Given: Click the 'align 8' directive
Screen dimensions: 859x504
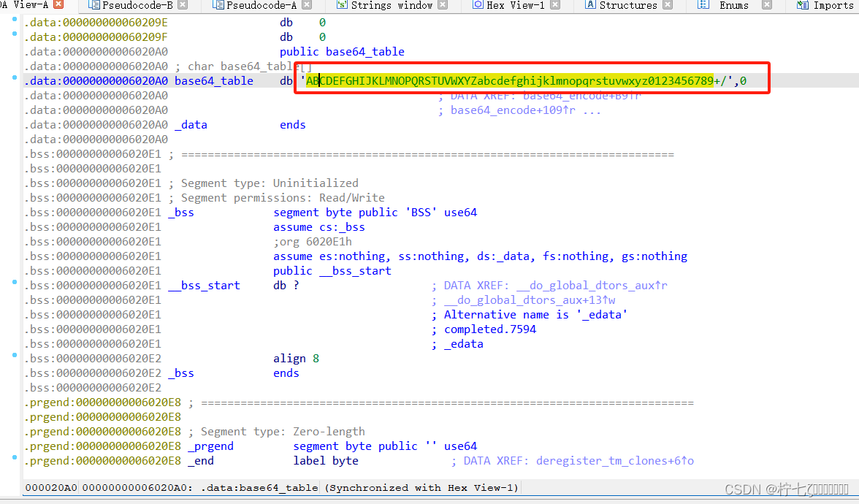Looking at the screenshot, I should tap(296, 358).
